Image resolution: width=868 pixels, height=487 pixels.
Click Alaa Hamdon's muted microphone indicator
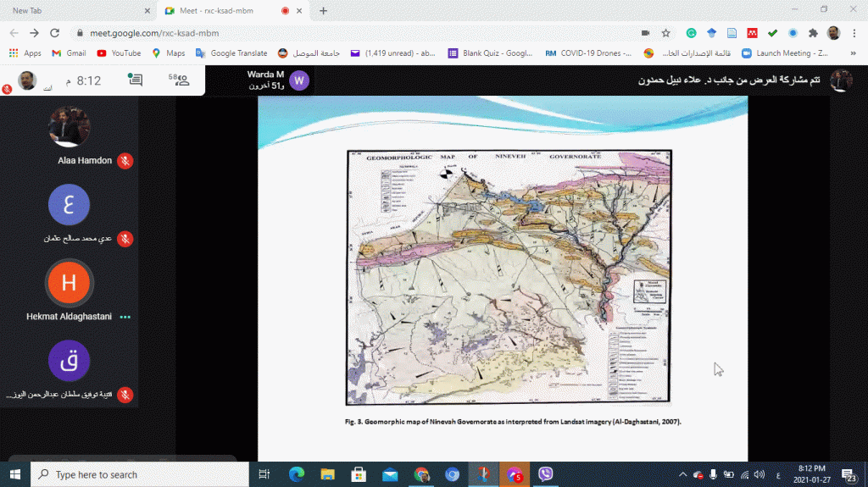125,160
